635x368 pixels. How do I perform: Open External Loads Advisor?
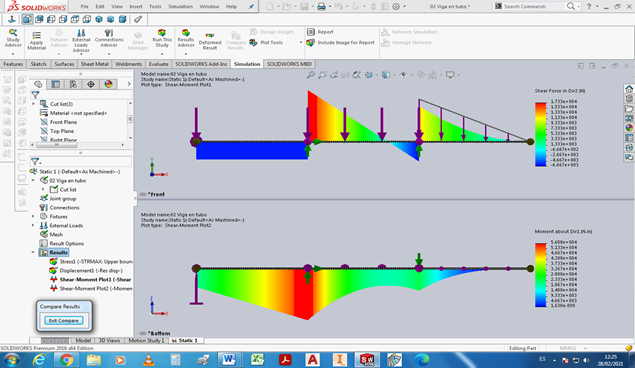pyautogui.click(x=81, y=40)
